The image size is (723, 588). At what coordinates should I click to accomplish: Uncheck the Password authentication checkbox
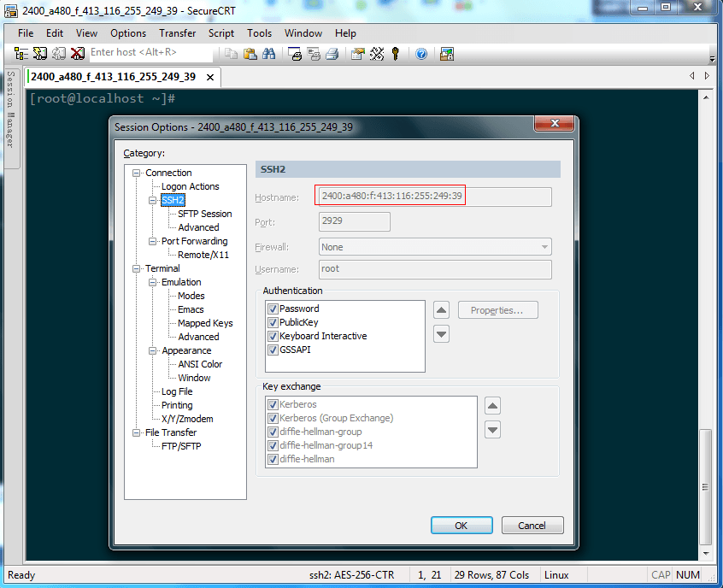(x=273, y=309)
